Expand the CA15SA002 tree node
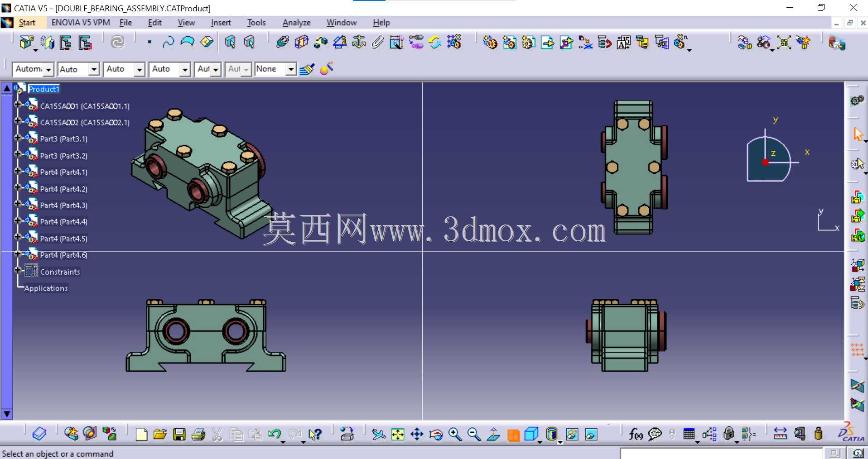868x459 pixels. pos(18,120)
